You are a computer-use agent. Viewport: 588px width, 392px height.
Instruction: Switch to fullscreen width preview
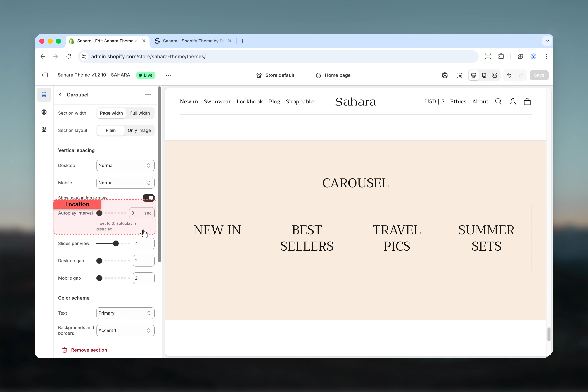[495, 75]
